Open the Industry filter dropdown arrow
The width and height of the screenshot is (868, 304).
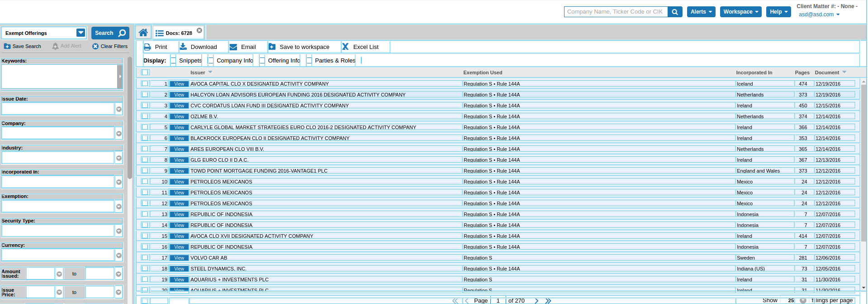[119, 158]
